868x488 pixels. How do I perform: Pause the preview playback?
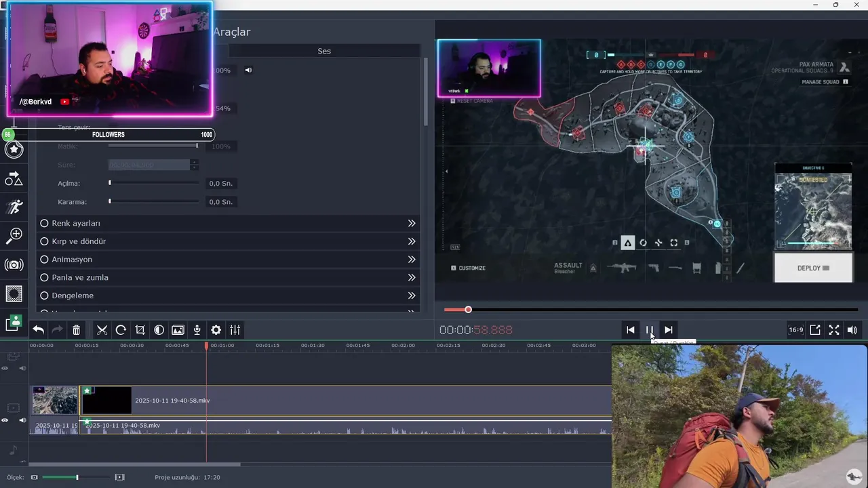tap(650, 330)
